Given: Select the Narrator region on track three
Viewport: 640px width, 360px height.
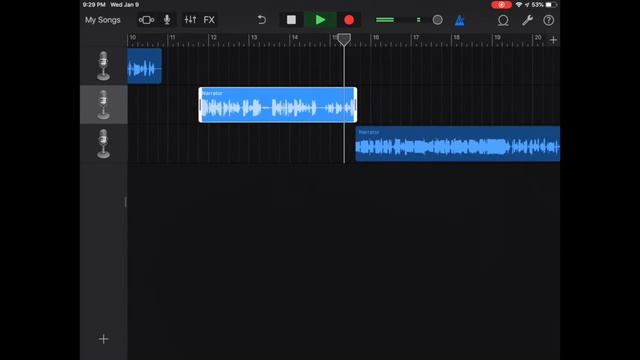Looking at the screenshot, I should [x=458, y=144].
